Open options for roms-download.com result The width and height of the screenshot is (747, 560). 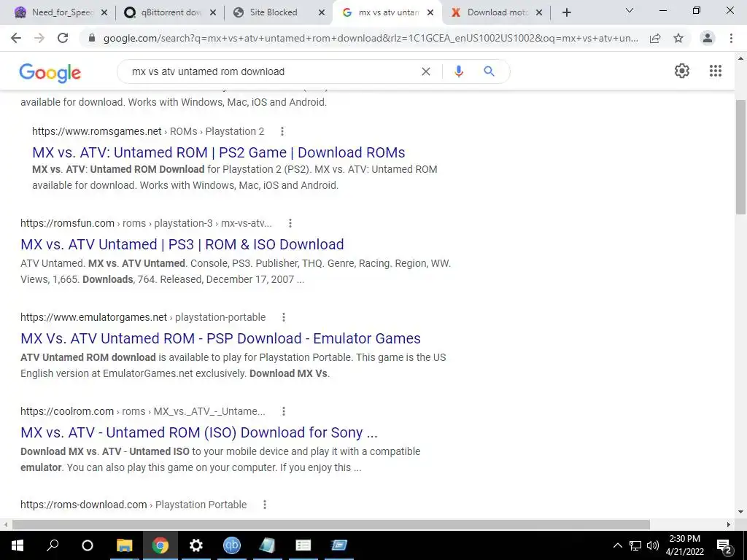264,505
